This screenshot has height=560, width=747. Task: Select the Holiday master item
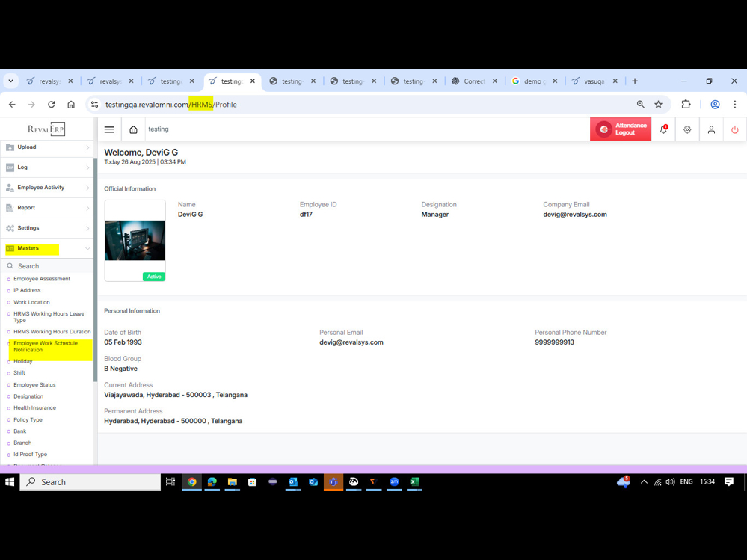point(23,361)
